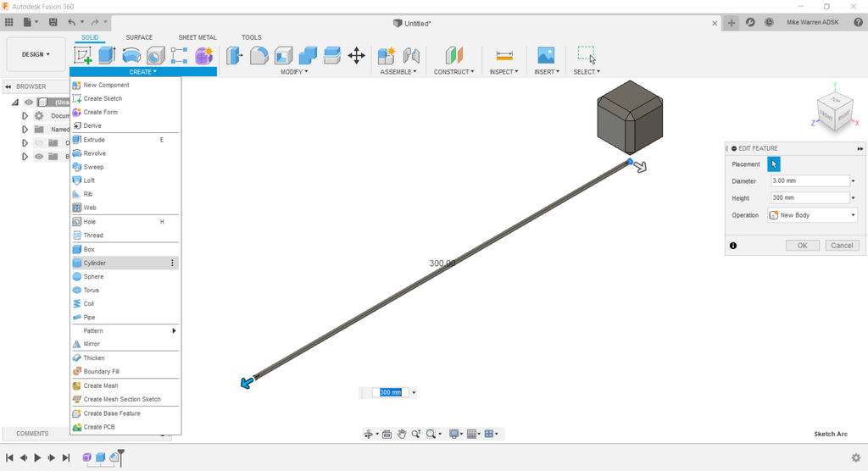
Task: Choose Thicken from Create menu
Action: point(125,357)
